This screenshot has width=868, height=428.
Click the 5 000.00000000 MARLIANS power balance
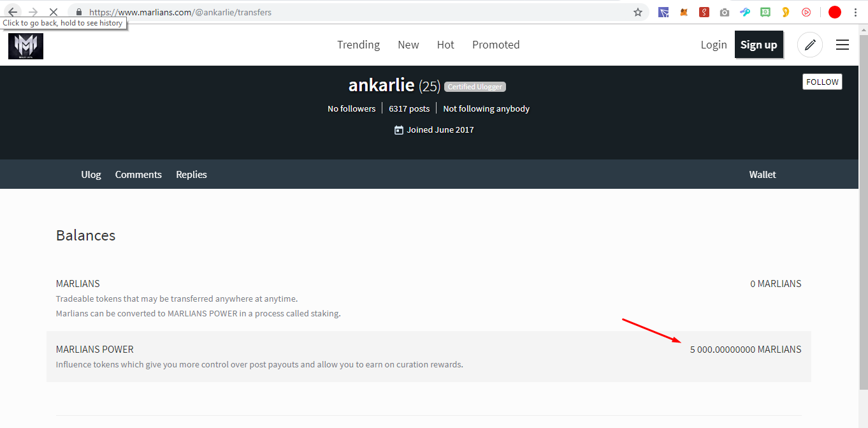point(746,350)
